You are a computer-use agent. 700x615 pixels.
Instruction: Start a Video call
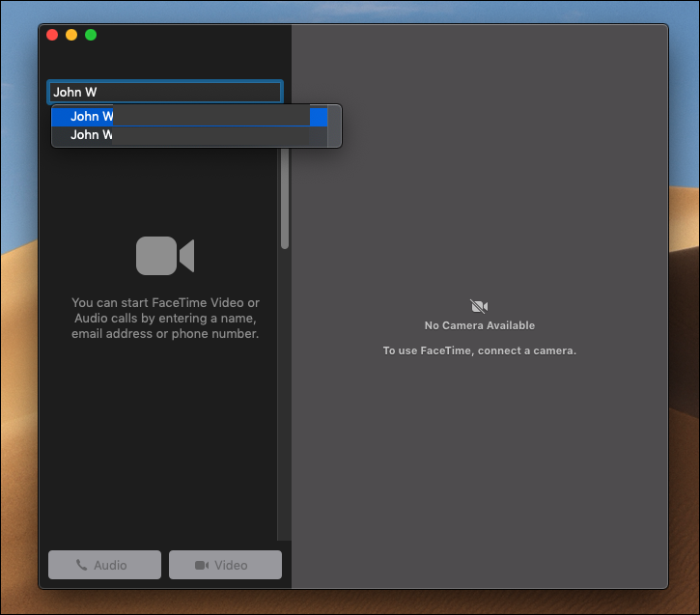225,565
